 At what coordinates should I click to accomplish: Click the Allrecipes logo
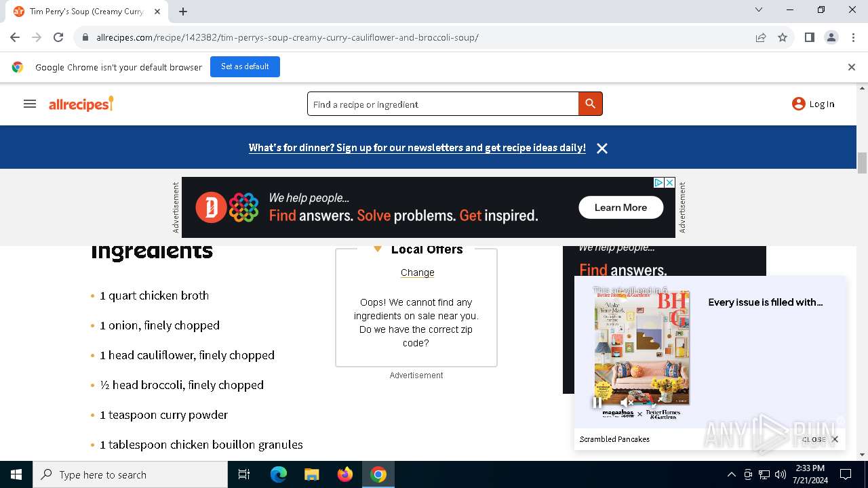pos(81,104)
